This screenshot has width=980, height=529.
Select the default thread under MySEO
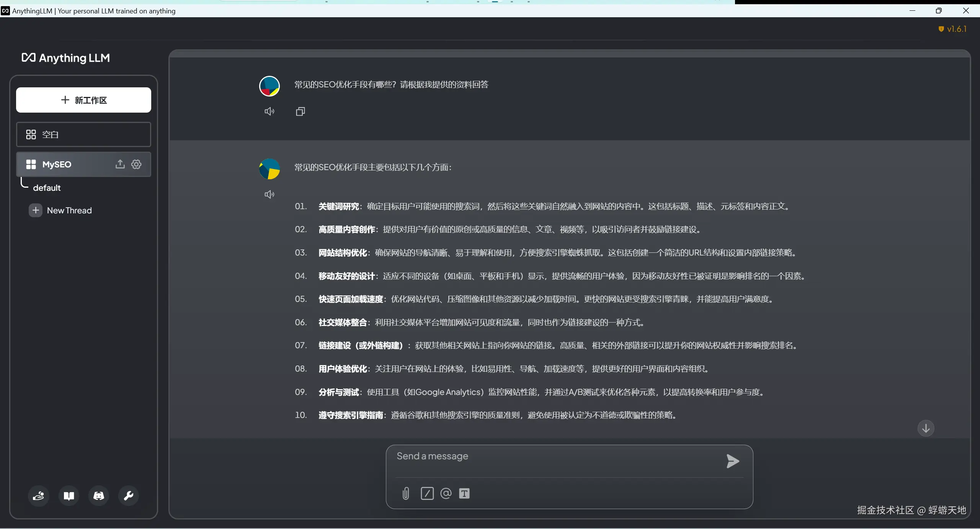47,187
